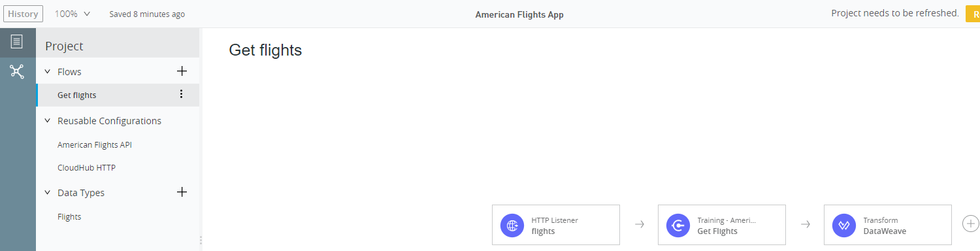Click the History button
The image size is (980, 251).
[23, 14]
